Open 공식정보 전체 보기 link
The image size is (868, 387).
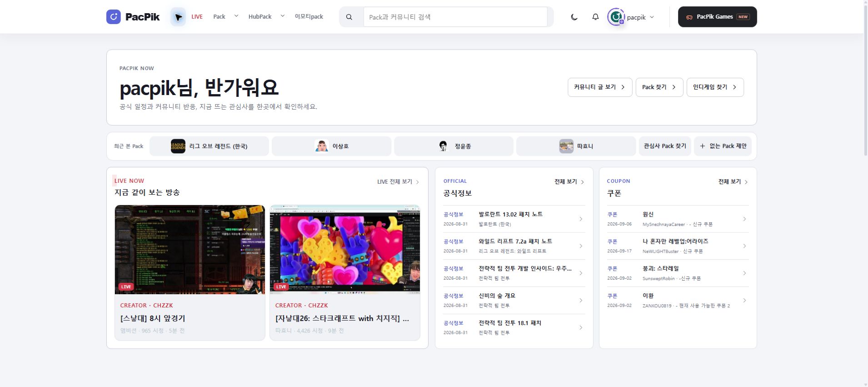pyautogui.click(x=569, y=181)
